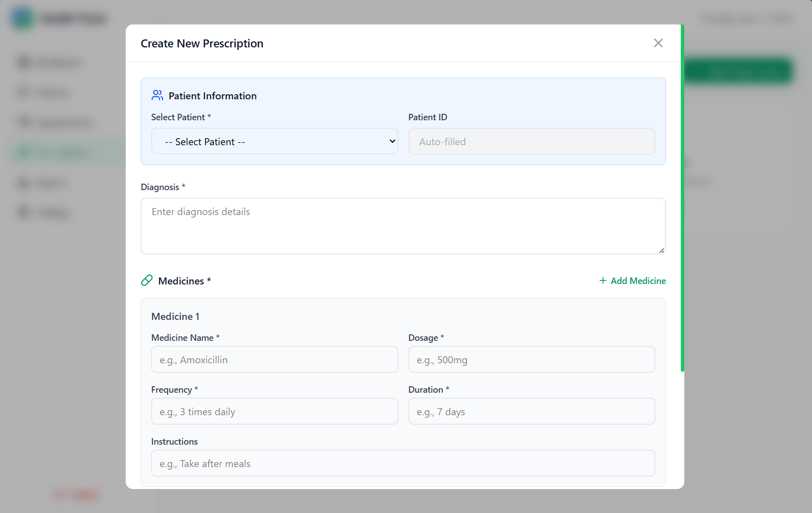Click into the Frequency input field

tap(274, 412)
